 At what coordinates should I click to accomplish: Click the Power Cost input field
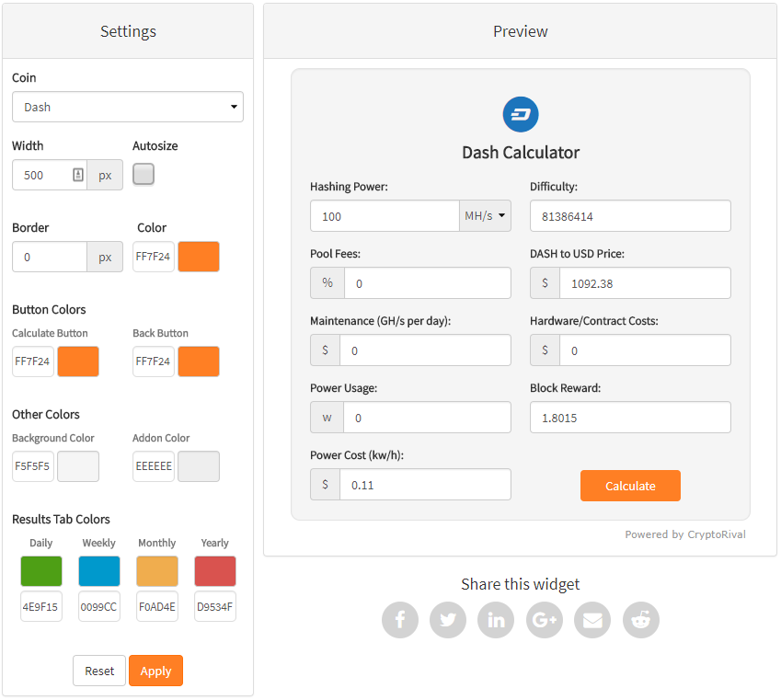425,484
